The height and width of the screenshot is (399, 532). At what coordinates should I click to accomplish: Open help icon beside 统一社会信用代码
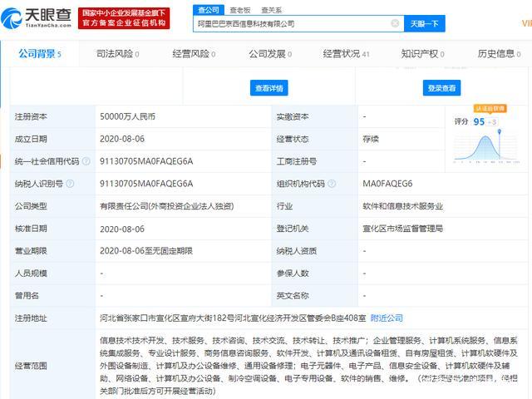pyautogui.click(x=86, y=161)
